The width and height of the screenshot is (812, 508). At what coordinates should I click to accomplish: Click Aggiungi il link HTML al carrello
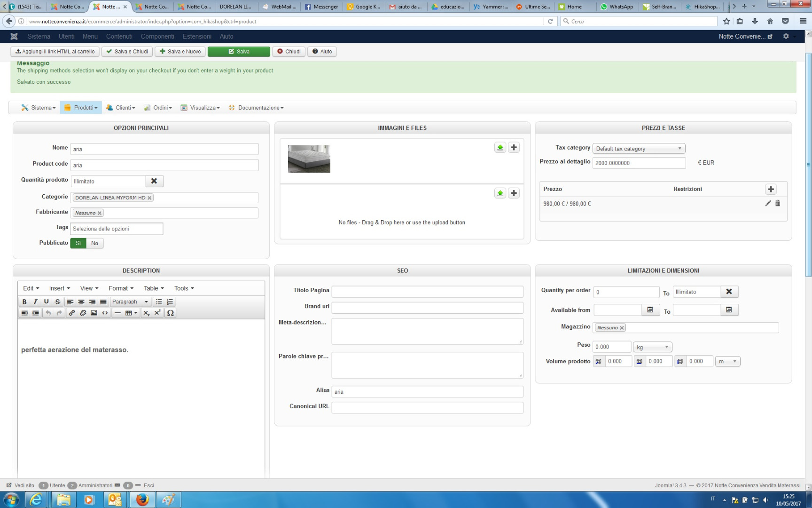[x=55, y=52]
